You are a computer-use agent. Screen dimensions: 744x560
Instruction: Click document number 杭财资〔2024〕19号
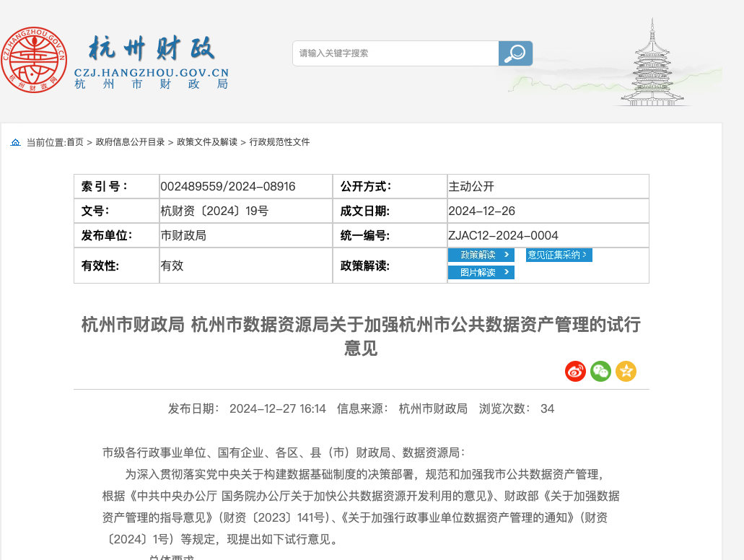coord(214,211)
